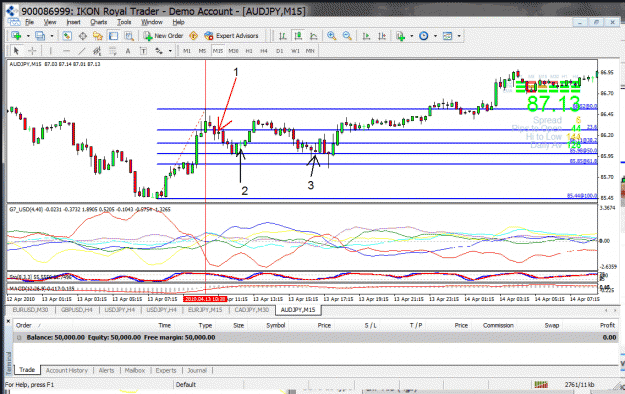This screenshot has width=625, height=394.
Task: Toggle chart Auto Scroll
Action: pos(366,36)
